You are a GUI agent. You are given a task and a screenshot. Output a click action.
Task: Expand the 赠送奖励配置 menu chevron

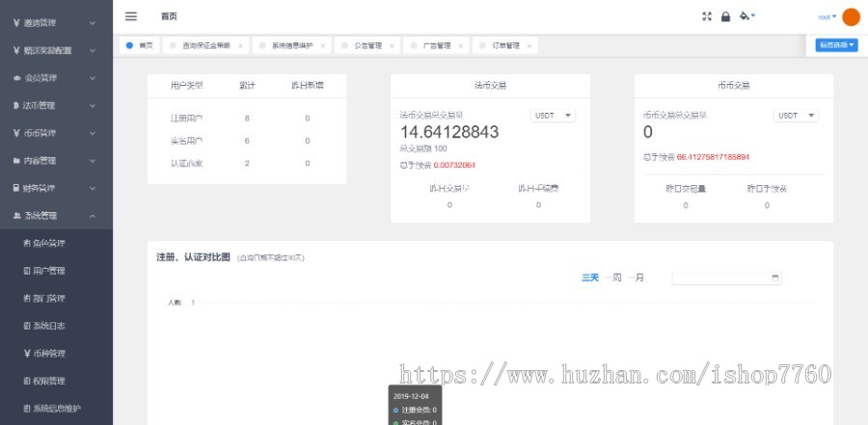pyautogui.click(x=93, y=50)
